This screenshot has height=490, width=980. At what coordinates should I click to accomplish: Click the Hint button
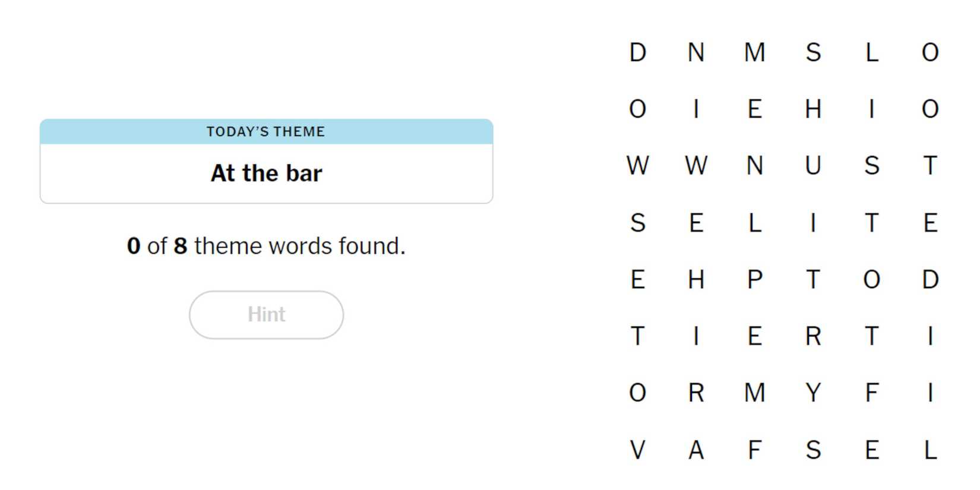pos(266,315)
